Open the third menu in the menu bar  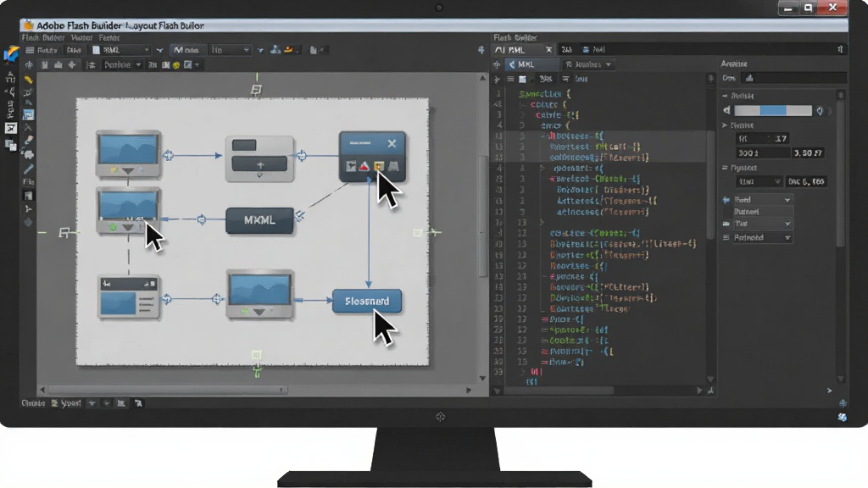pos(109,37)
